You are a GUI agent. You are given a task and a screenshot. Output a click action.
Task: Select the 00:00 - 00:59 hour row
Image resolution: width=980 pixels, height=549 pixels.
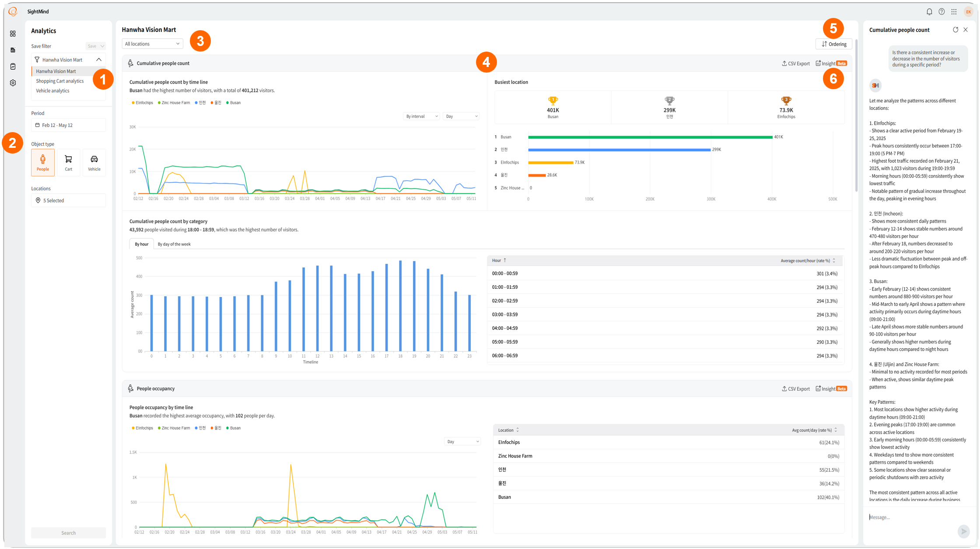point(665,273)
